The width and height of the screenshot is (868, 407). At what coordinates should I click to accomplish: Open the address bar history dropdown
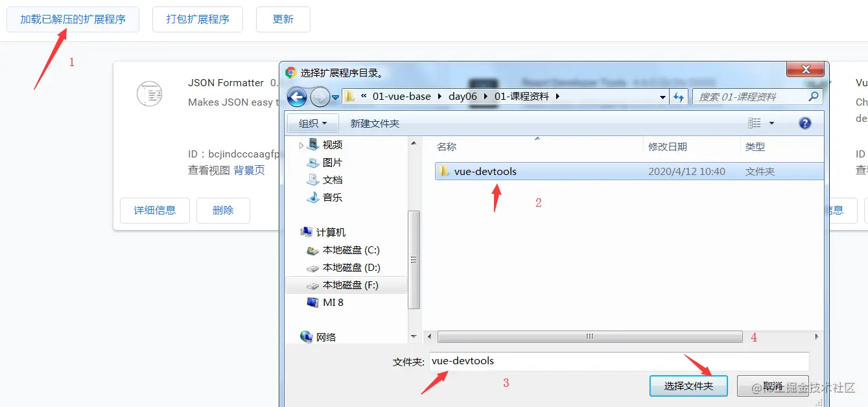(x=663, y=97)
